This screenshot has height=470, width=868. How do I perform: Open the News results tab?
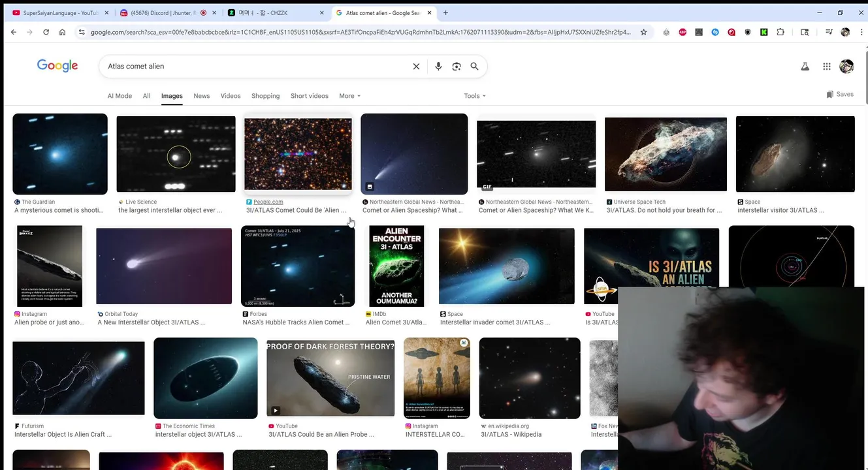202,96
